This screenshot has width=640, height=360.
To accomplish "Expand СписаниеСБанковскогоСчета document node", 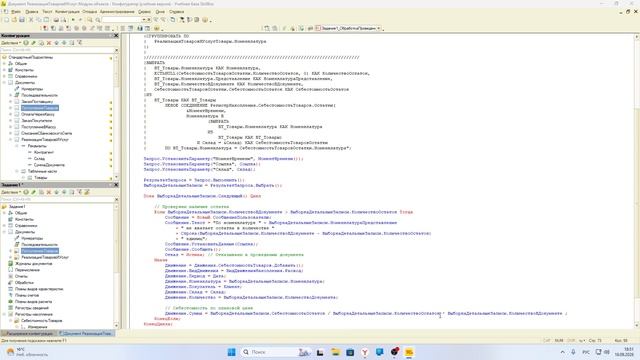I will tap(11, 133).
